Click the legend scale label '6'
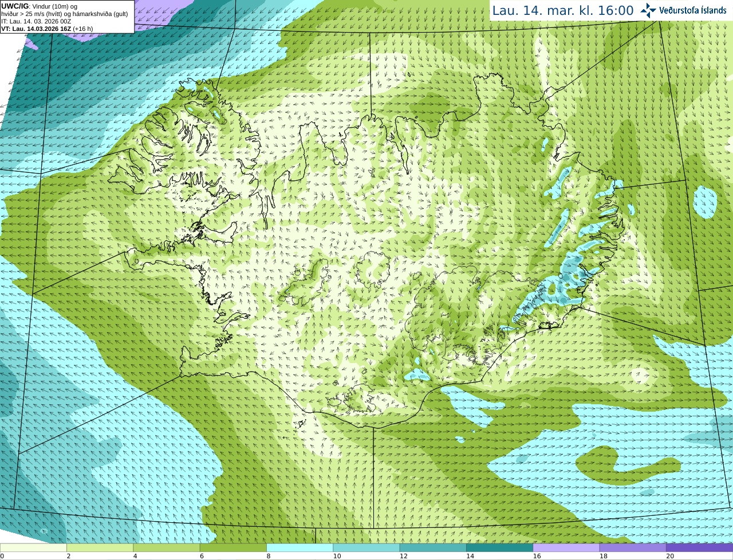Image resolution: width=733 pixels, height=560 pixels. (x=202, y=556)
